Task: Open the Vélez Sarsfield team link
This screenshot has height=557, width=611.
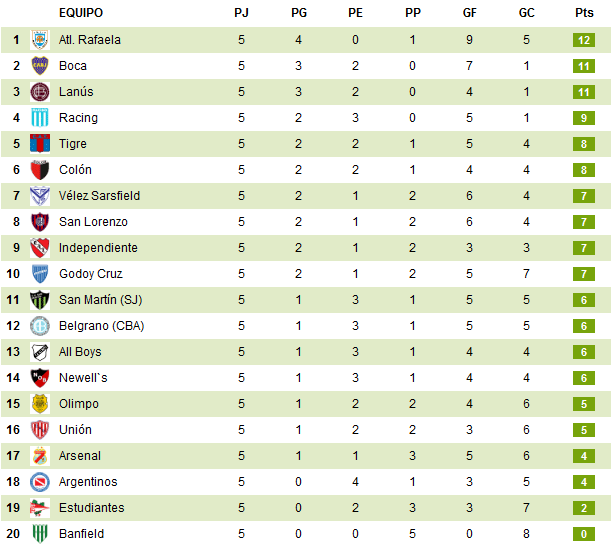Action: [x=99, y=196]
